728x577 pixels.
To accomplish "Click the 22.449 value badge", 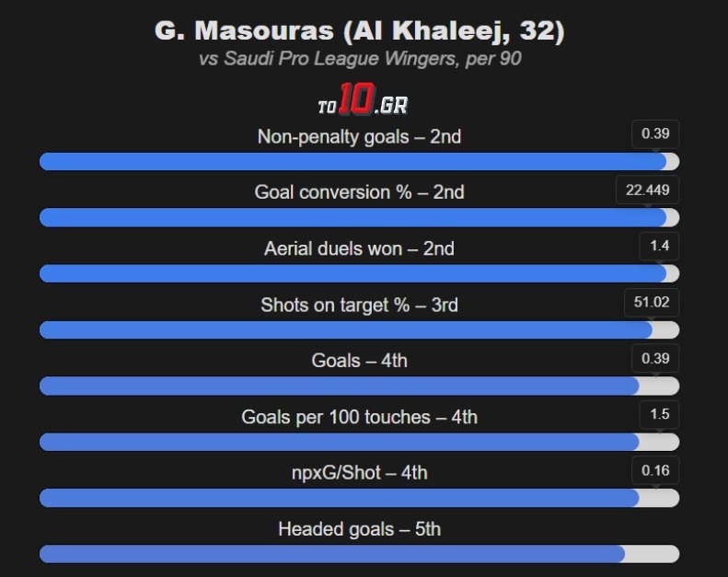I will [648, 190].
